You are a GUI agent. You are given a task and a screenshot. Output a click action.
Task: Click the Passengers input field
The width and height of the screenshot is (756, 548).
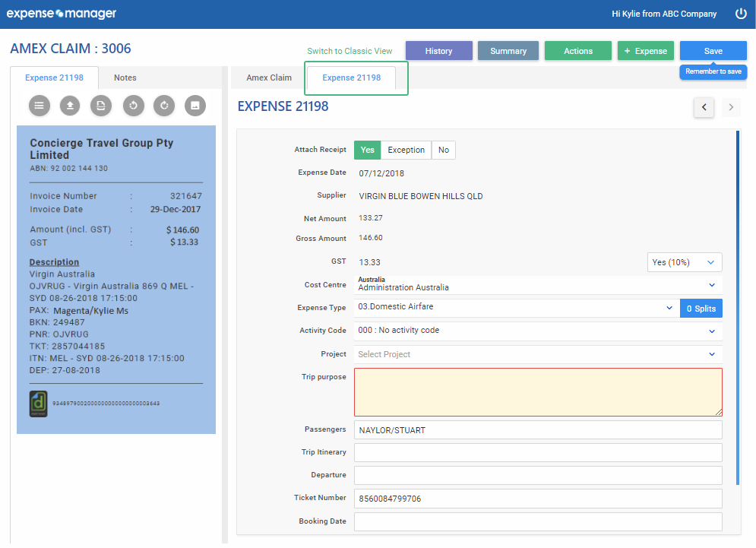point(538,430)
